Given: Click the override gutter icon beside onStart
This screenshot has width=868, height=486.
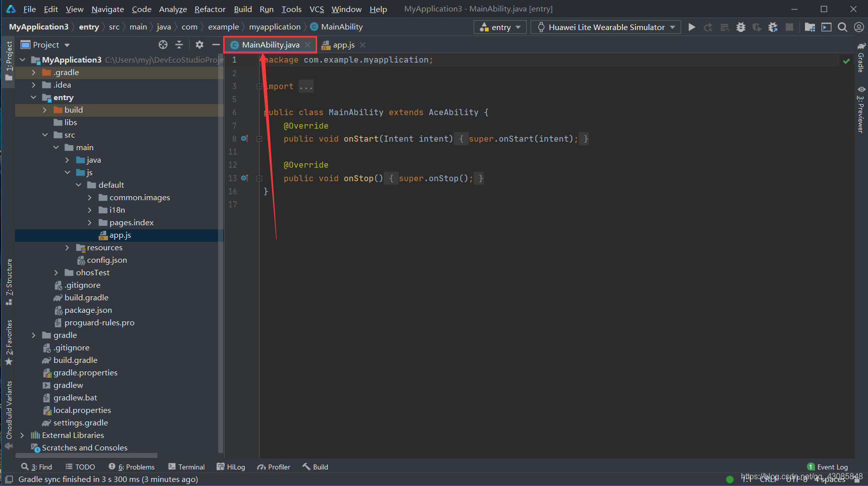Looking at the screenshot, I should pos(245,139).
